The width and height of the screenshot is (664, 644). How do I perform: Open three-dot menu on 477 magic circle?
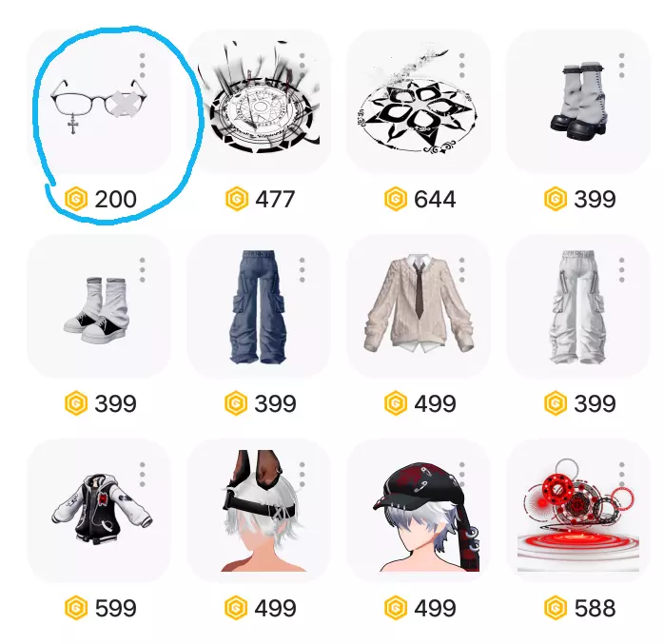[302, 66]
